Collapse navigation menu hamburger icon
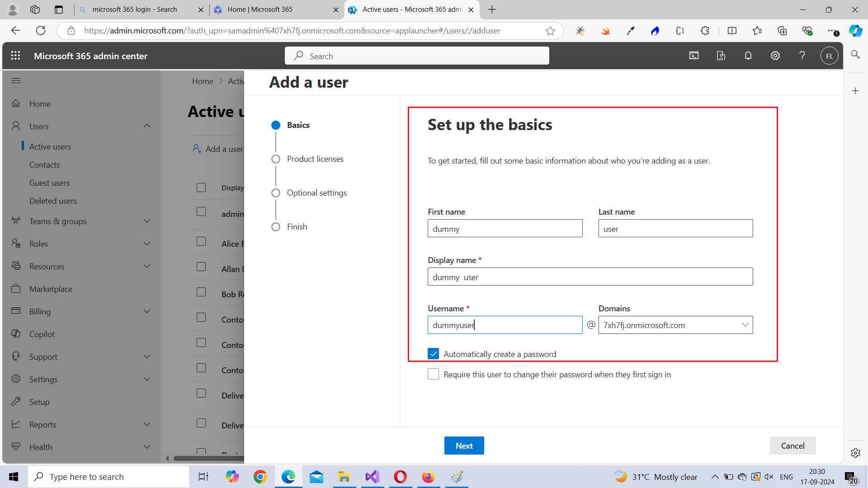 16,81
